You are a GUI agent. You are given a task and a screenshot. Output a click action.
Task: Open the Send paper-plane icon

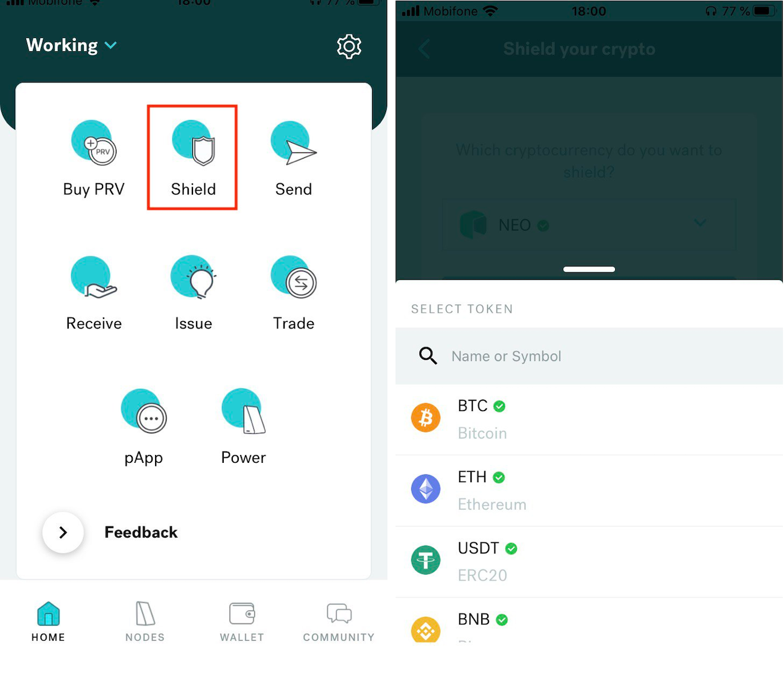coord(294,143)
